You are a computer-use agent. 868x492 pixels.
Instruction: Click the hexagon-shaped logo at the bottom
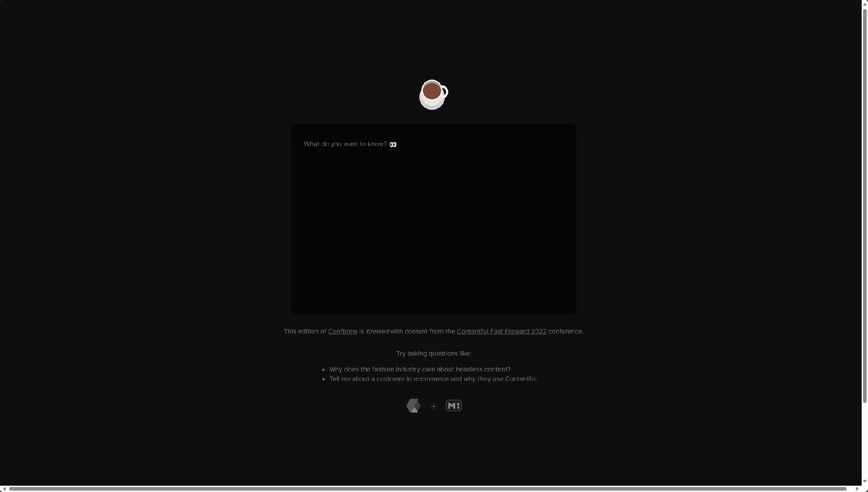(413, 406)
